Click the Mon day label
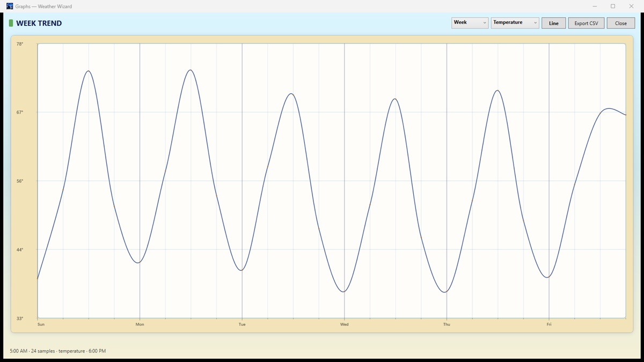Viewport: 644px width, 362px height. [x=140, y=324]
